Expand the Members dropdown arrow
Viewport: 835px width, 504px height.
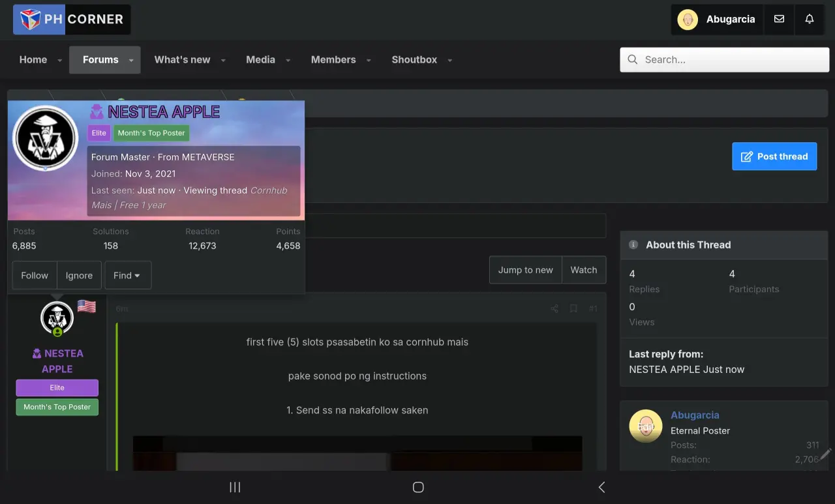(369, 60)
